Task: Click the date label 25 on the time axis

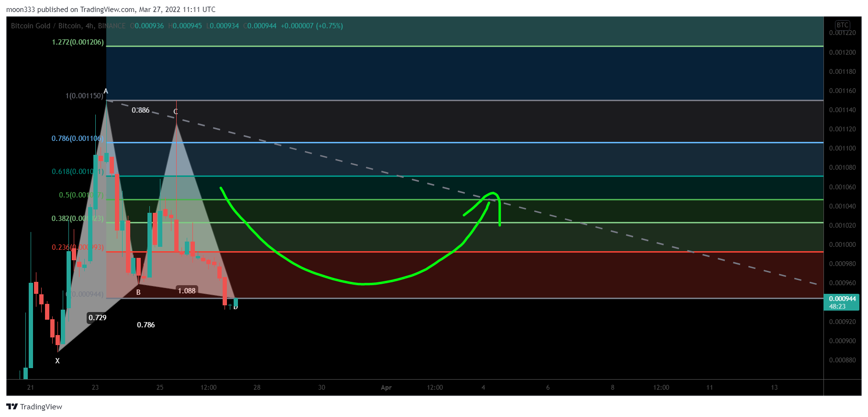Action: (x=160, y=387)
